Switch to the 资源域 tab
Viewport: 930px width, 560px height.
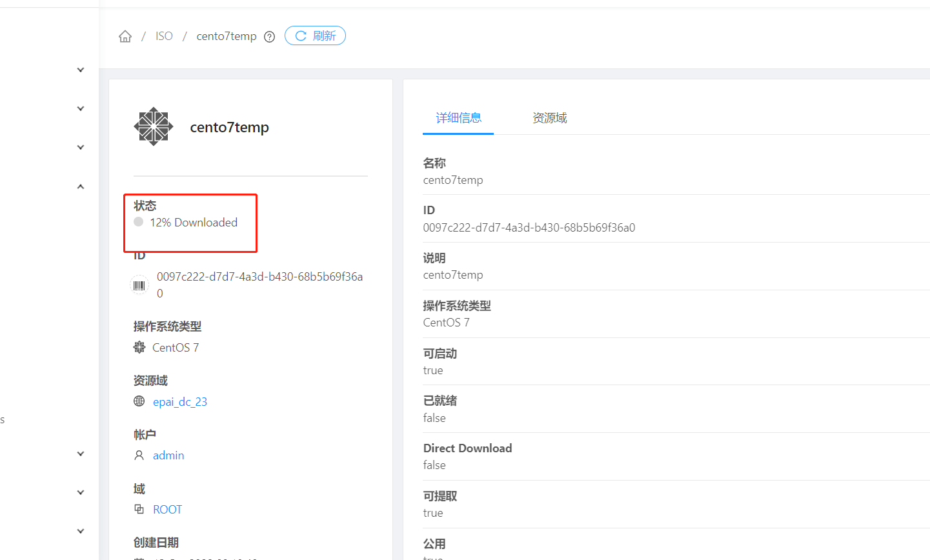549,117
